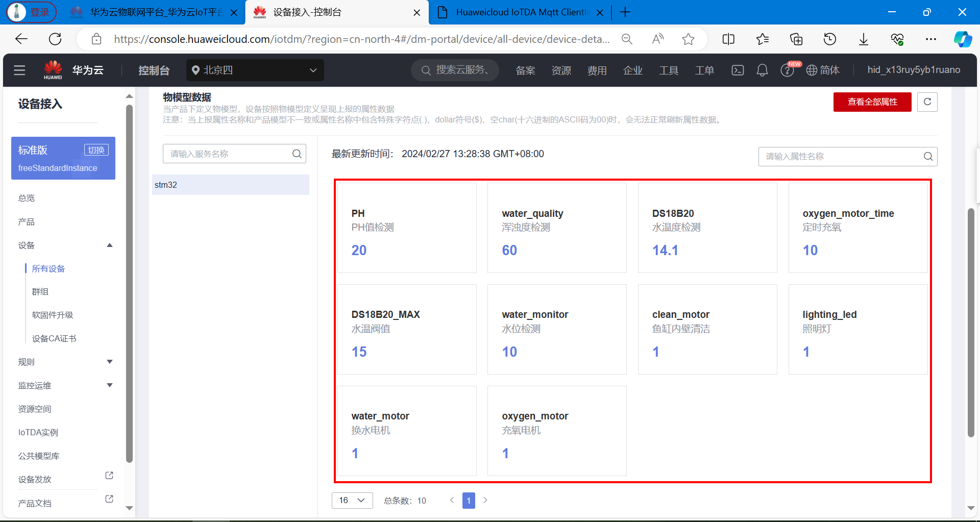This screenshot has width=980, height=522.
Task: Open a new browser tab
Action: (625, 12)
